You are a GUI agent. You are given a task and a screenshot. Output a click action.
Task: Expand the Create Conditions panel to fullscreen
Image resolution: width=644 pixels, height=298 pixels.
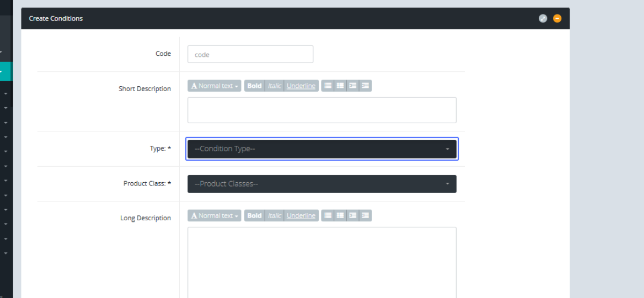tap(543, 18)
